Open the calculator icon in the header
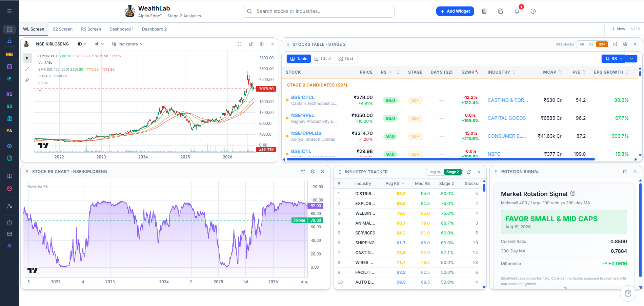This screenshot has width=644, height=306. coord(484,11)
